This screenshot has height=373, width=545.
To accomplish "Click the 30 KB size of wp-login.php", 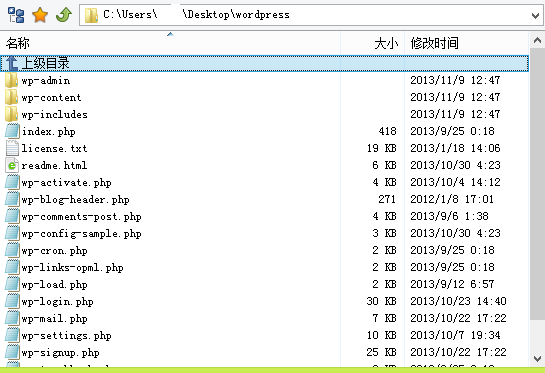I will pyautogui.click(x=382, y=301).
